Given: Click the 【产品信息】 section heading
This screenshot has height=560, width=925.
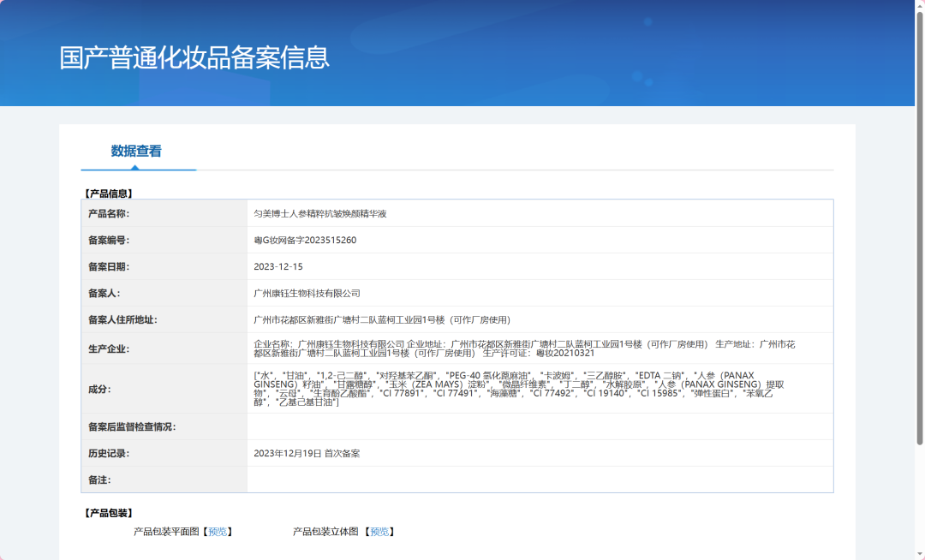Looking at the screenshot, I should coord(108,194).
